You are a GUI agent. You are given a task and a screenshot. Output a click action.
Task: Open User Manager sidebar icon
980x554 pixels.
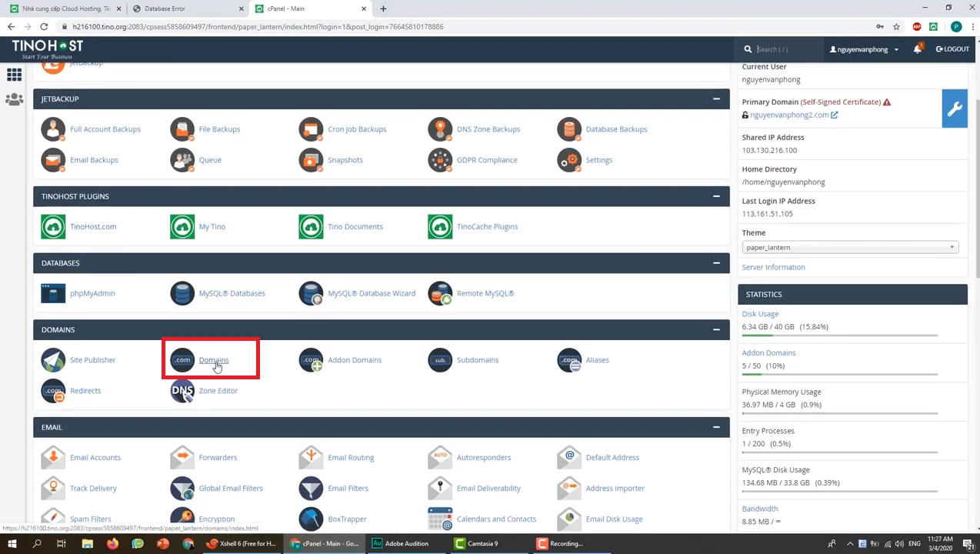[x=14, y=100]
